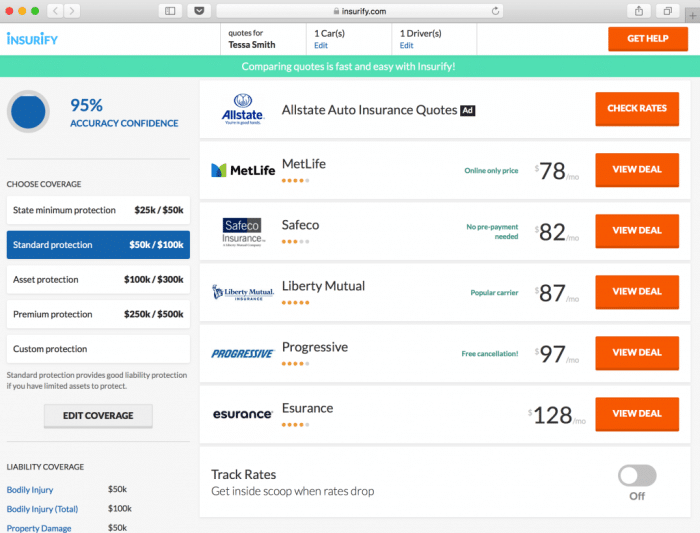This screenshot has width=700, height=533.
Task: Click the Esurance $128 per month price
Action: point(557,415)
